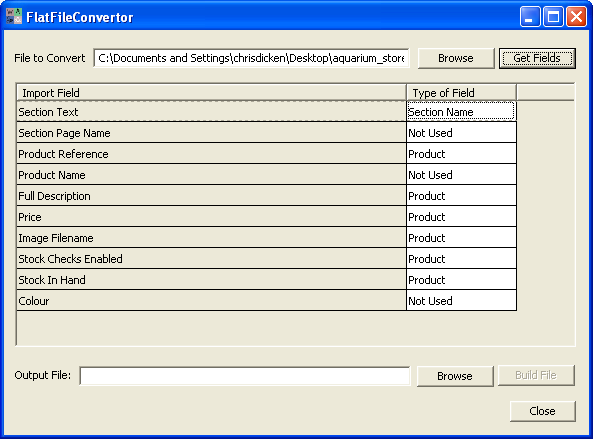
Task: Click the Build File button
Action: pos(536,375)
